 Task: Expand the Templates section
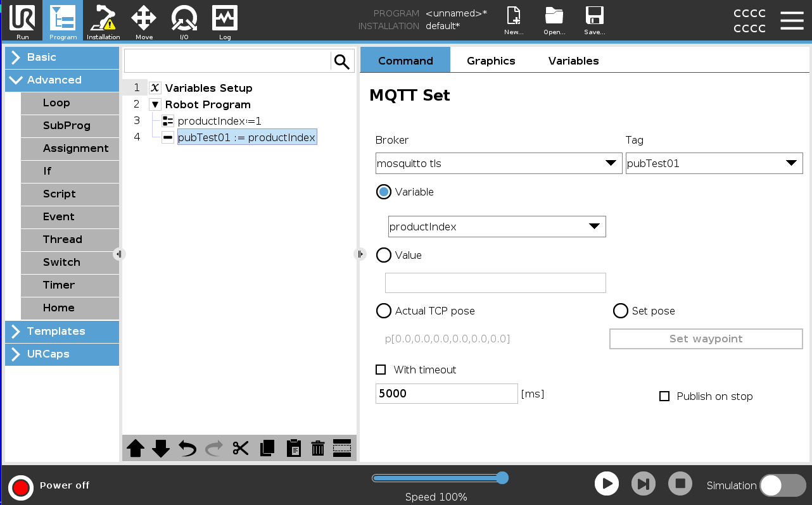[x=62, y=331]
